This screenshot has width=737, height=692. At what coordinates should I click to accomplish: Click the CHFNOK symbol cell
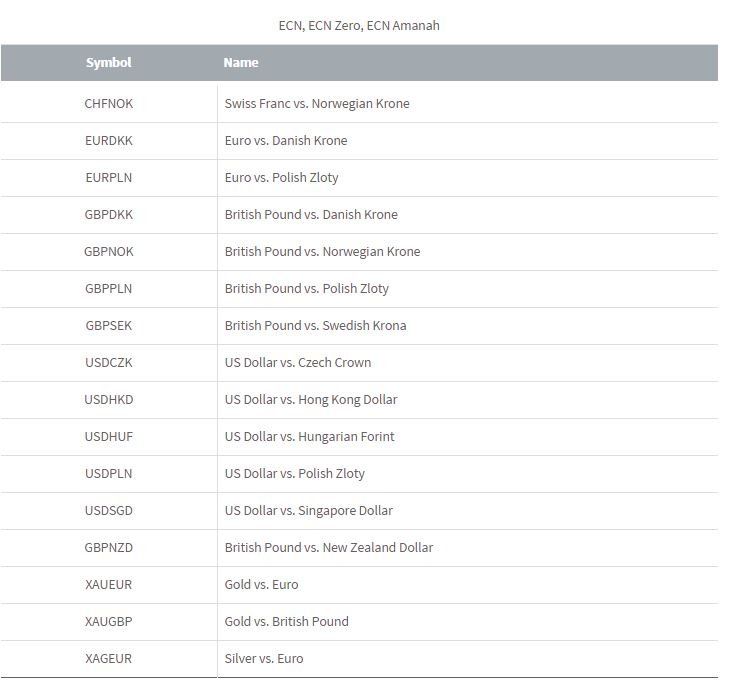108,103
